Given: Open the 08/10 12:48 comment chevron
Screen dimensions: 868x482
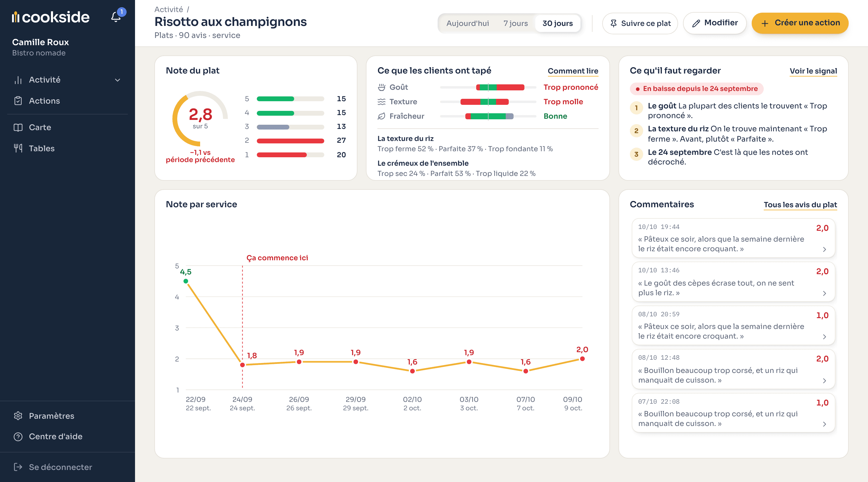Looking at the screenshot, I should click(x=824, y=380).
